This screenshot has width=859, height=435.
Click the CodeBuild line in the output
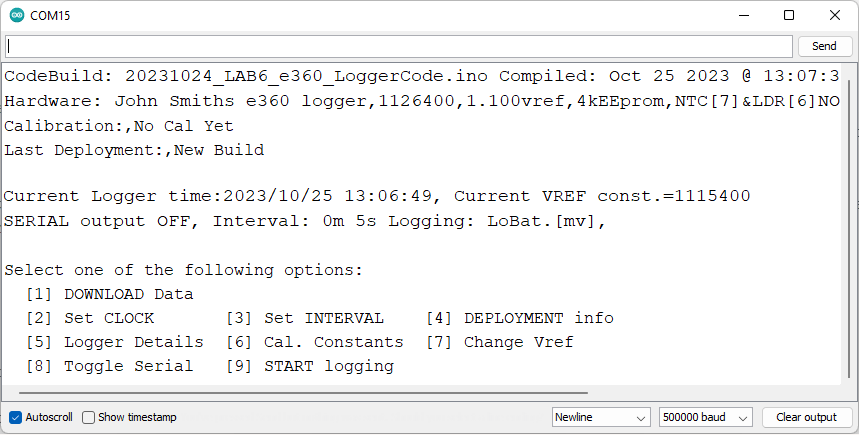[x=420, y=76]
